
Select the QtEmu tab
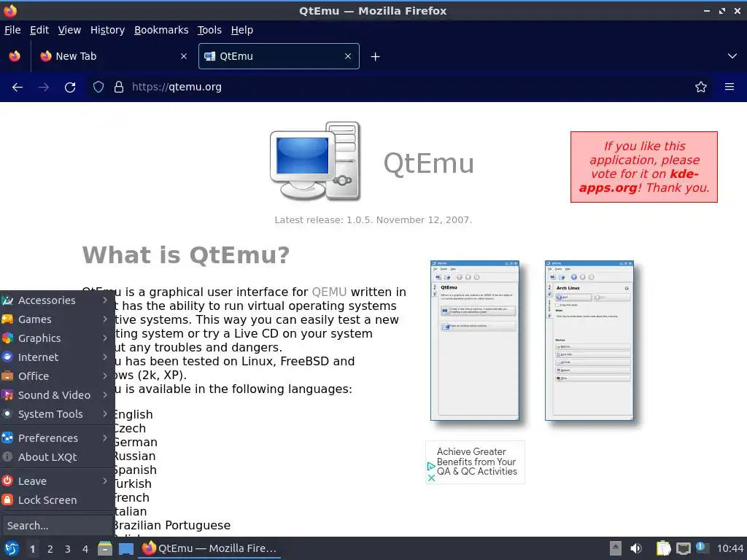(279, 56)
